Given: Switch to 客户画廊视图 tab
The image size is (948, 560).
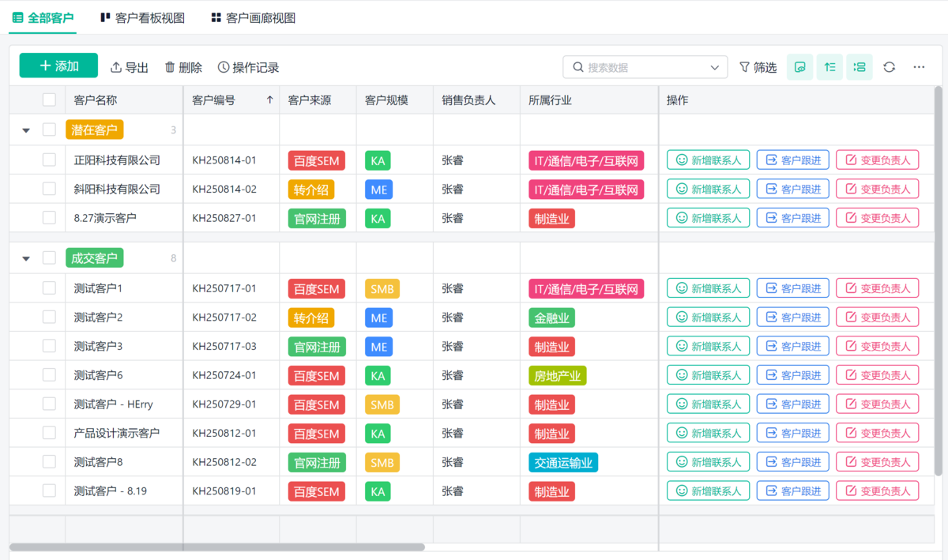Looking at the screenshot, I should point(253,17).
